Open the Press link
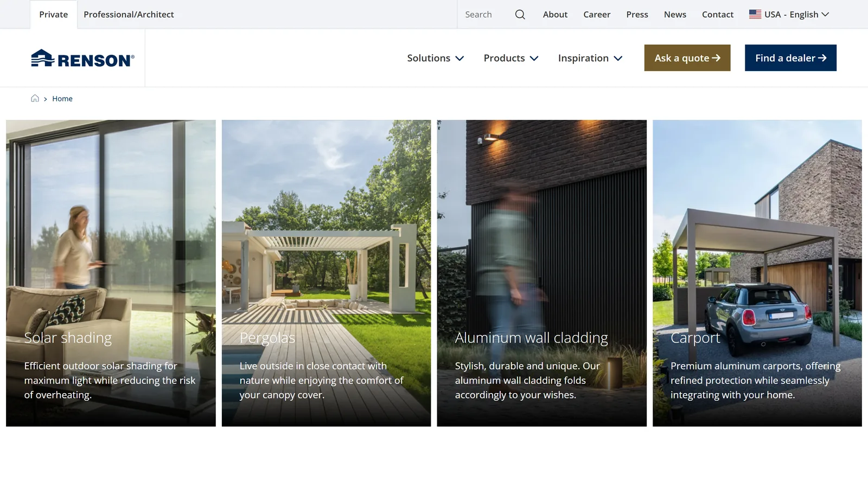The width and height of the screenshot is (868, 488). (637, 15)
